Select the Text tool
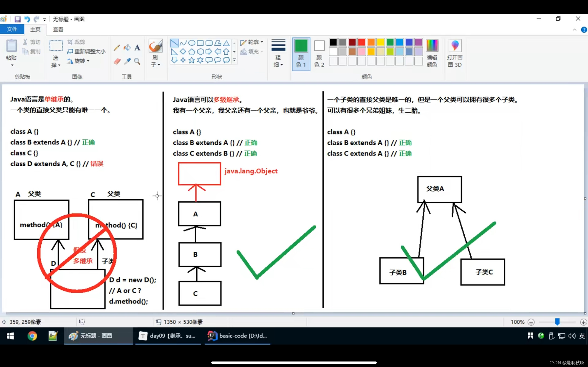The height and width of the screenshot is (367, 588). point(137,47)
